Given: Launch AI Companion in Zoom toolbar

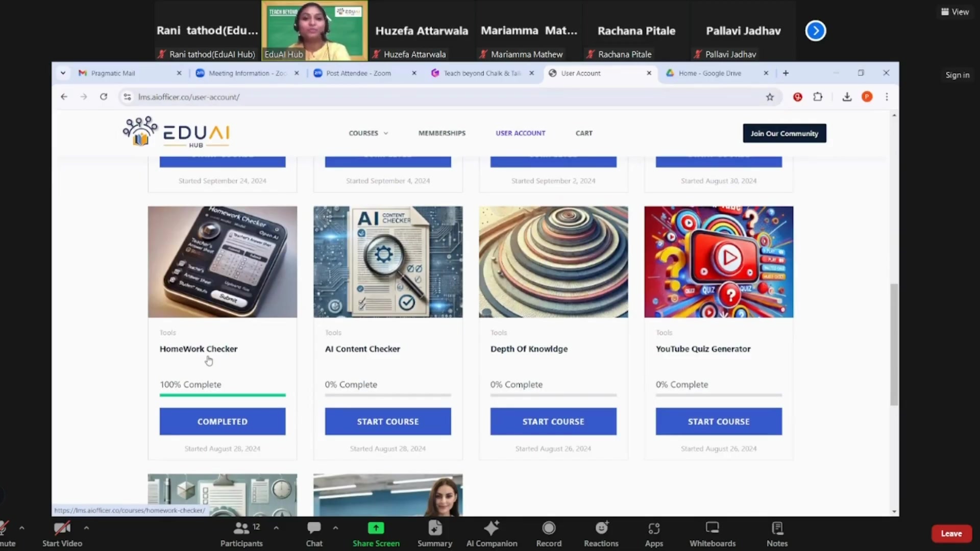Looking at the screenshot, I should (x=492, y=528).
